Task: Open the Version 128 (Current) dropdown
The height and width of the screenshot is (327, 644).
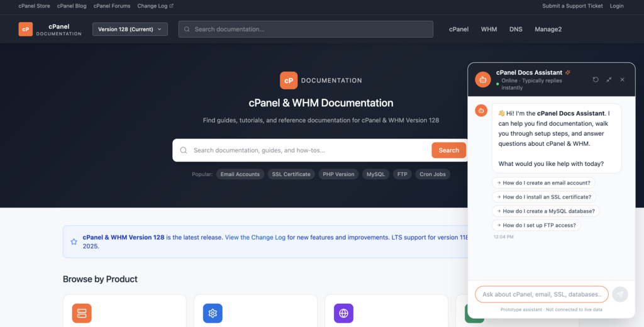Action: (130, 29)
